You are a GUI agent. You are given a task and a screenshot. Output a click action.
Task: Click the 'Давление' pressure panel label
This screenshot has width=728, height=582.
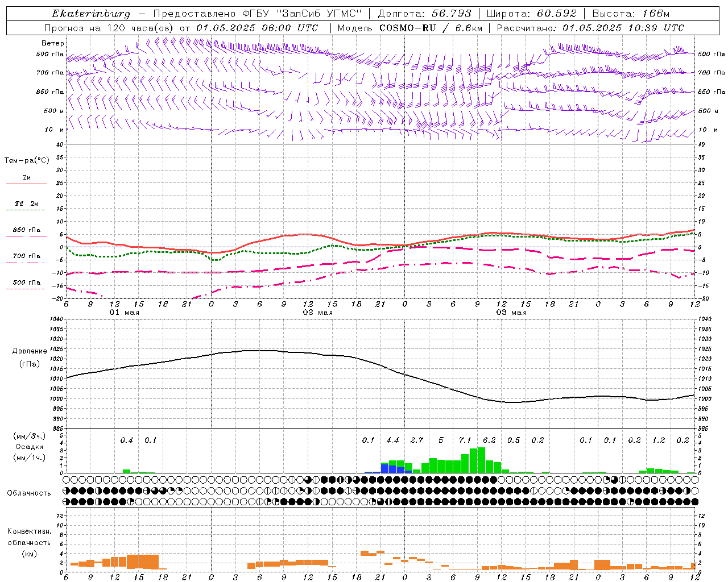click(30, 351)
